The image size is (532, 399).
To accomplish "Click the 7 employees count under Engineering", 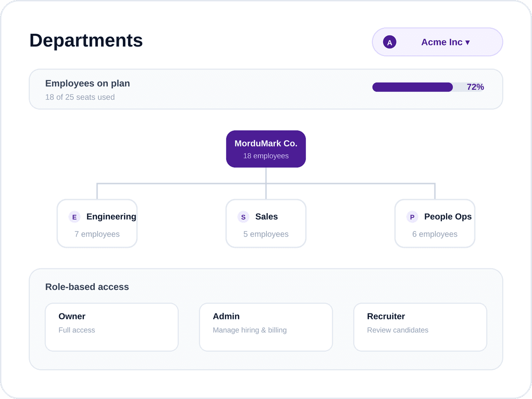I will (97, 234).
